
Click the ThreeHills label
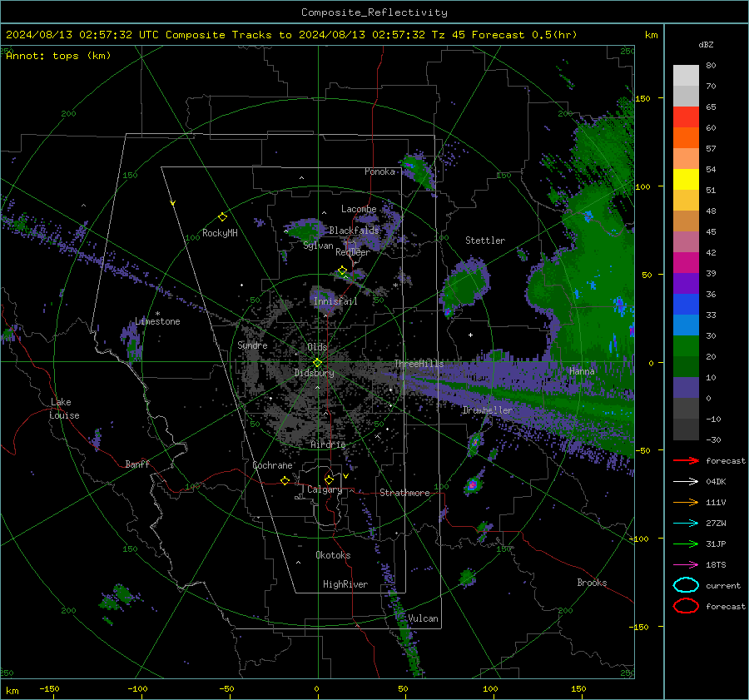pyautogui.click(x=419, y=364)
